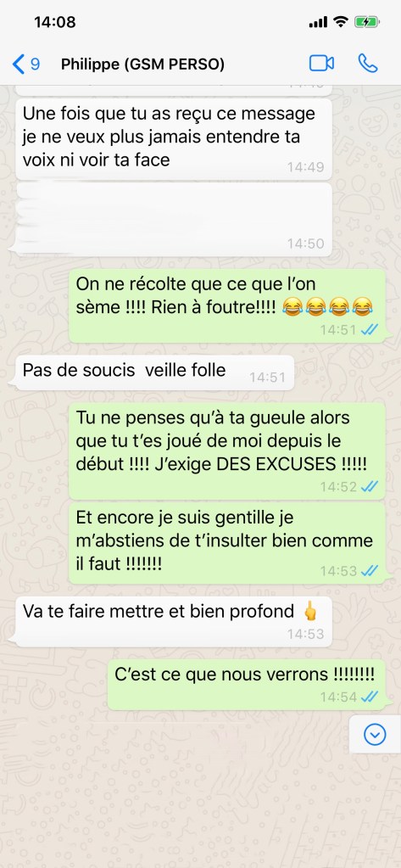Tap the unread count 9 beside back arrow
This screenshot has height=868, width=401.
[35, 64]
